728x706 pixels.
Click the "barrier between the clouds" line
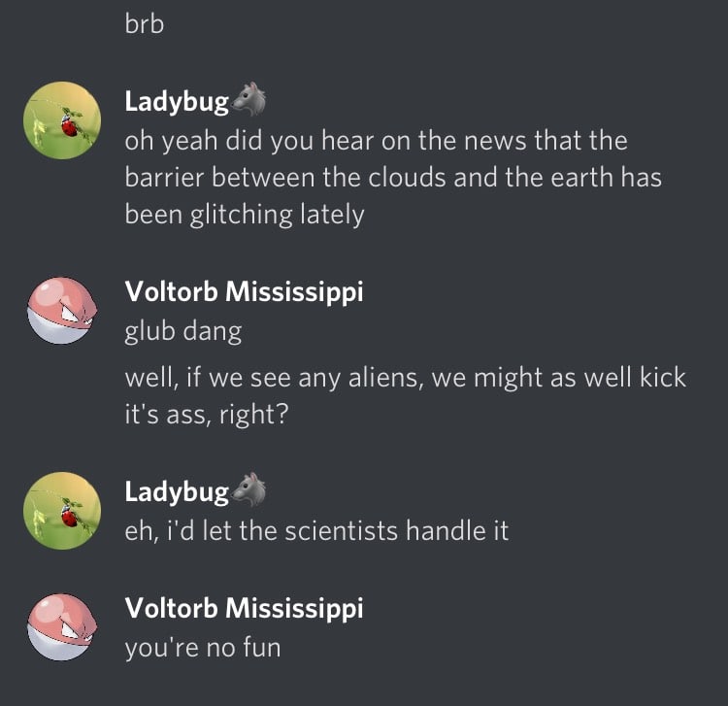click(x=393, y=178)
